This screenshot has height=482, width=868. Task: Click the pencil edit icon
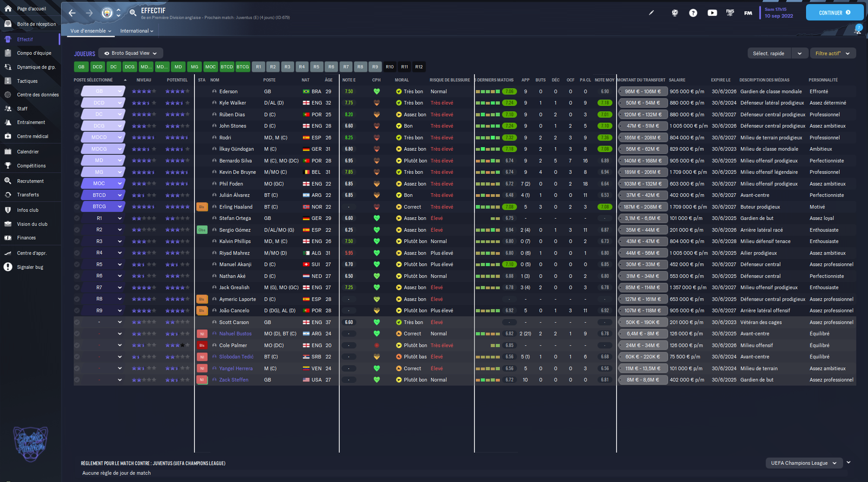coord(652,13)
